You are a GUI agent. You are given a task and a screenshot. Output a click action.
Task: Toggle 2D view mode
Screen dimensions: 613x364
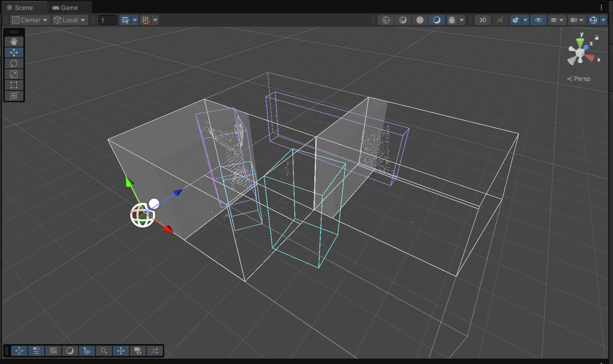tap(483, 20)
